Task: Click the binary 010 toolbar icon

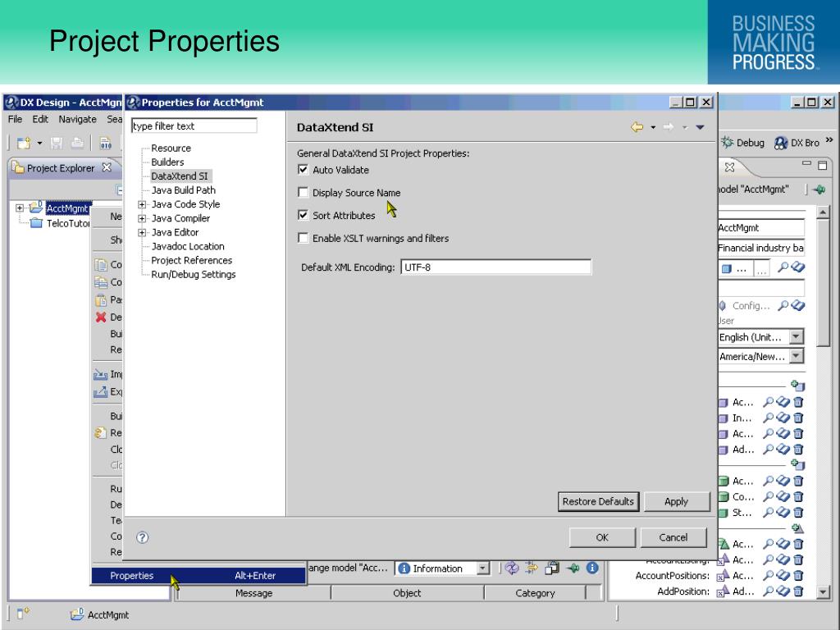Action: click(106, 143)
